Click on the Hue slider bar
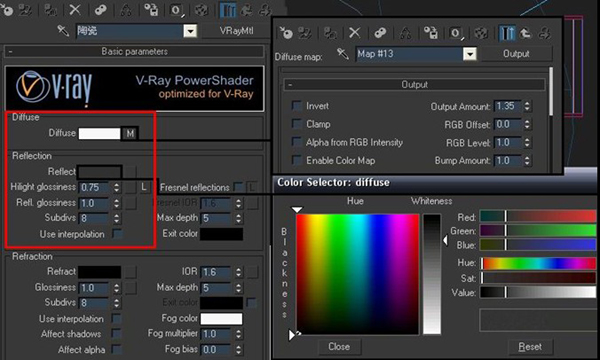Screen dimensions: 600x360 coord(538,263)
